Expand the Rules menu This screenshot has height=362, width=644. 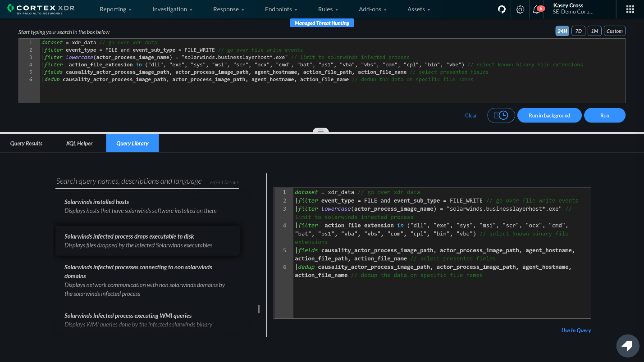pyautogui.click(x=328, y=9)
